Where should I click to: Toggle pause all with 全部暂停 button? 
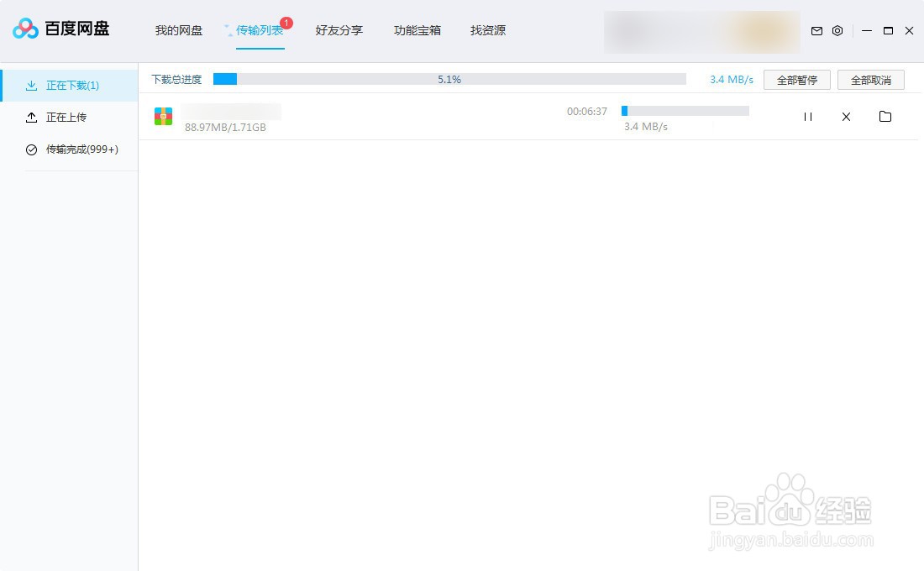795,79
